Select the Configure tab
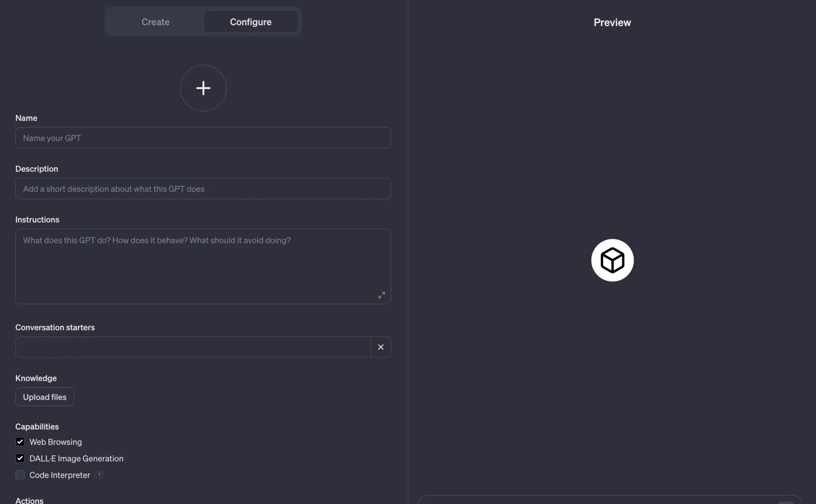 251,22
